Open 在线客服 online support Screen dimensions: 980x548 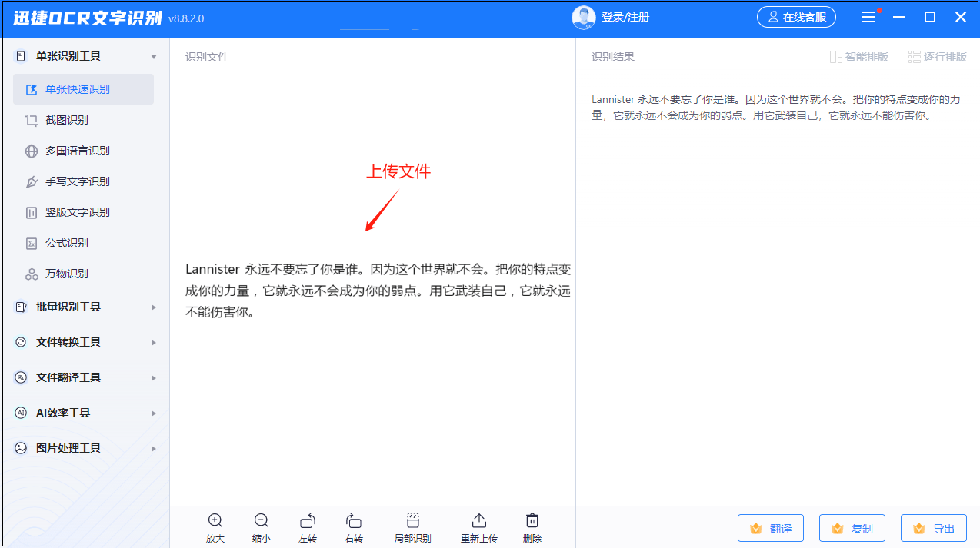click(x=797, y=17)
